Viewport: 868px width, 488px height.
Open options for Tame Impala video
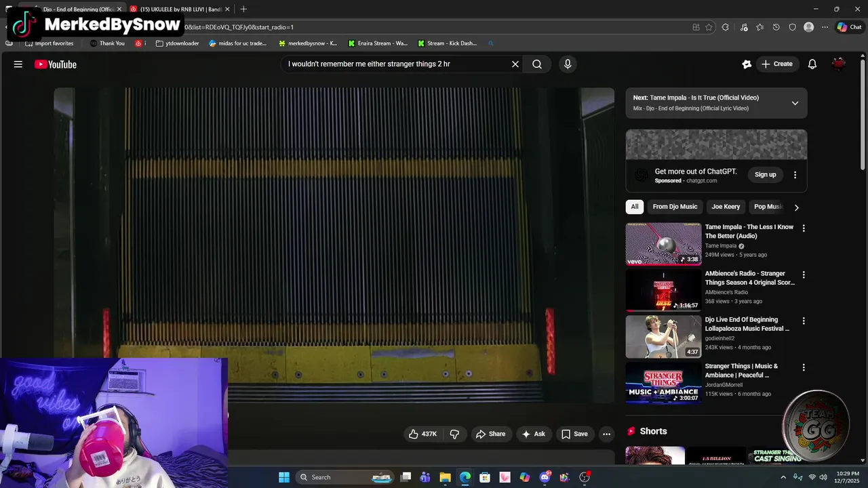[804, 229]
